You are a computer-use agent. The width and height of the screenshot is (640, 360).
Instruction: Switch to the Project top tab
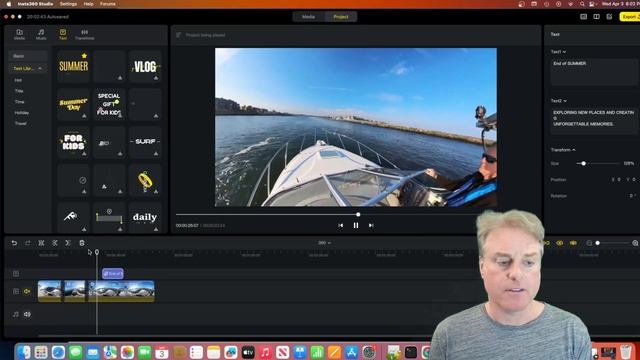[x=341, y=17]
